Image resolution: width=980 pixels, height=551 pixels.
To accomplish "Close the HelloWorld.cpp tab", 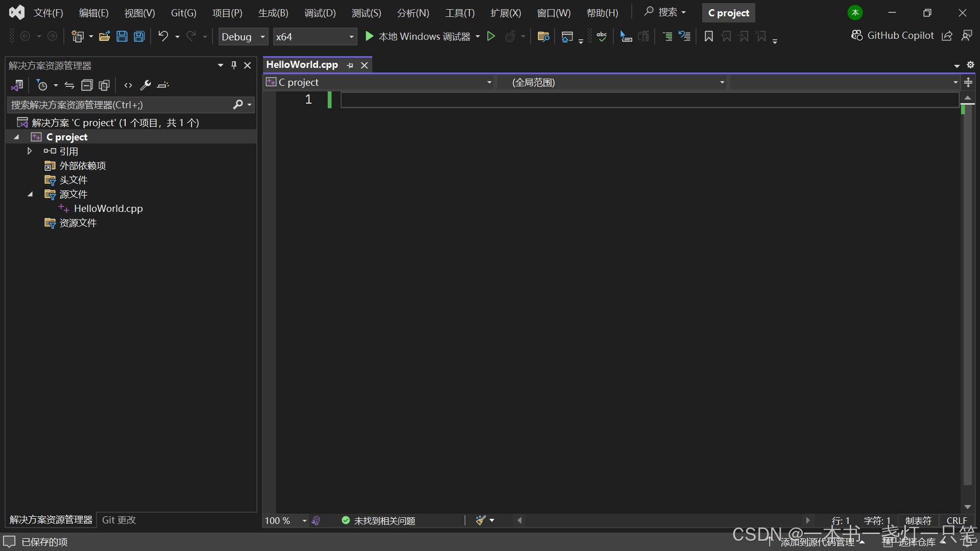I will coord(364,65).
